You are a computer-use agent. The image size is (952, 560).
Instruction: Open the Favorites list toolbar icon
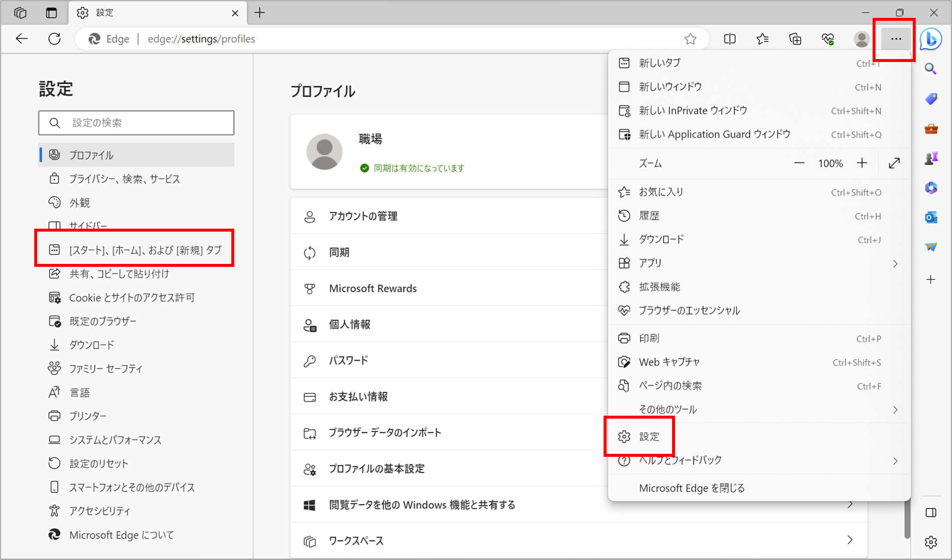[x=762, y=39]
